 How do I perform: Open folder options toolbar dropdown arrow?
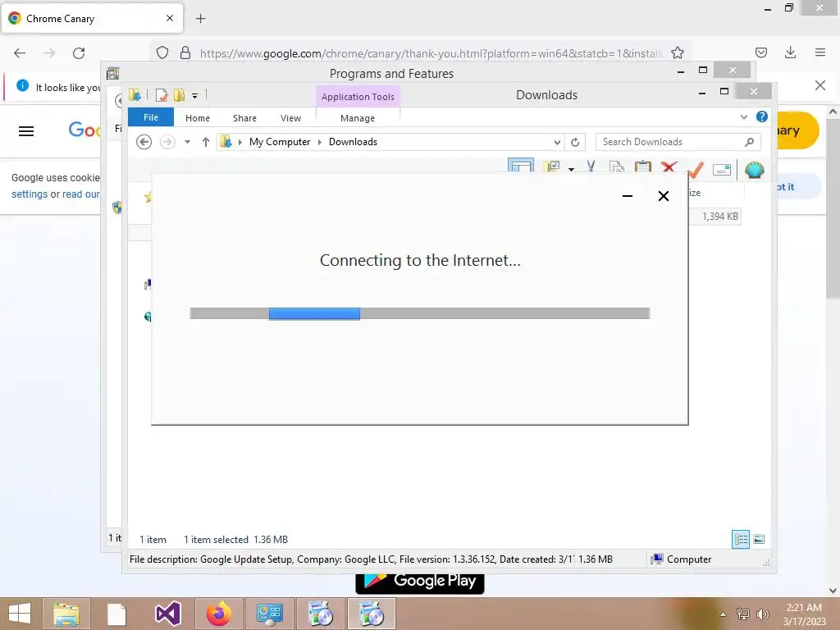[x=571, y=169]
